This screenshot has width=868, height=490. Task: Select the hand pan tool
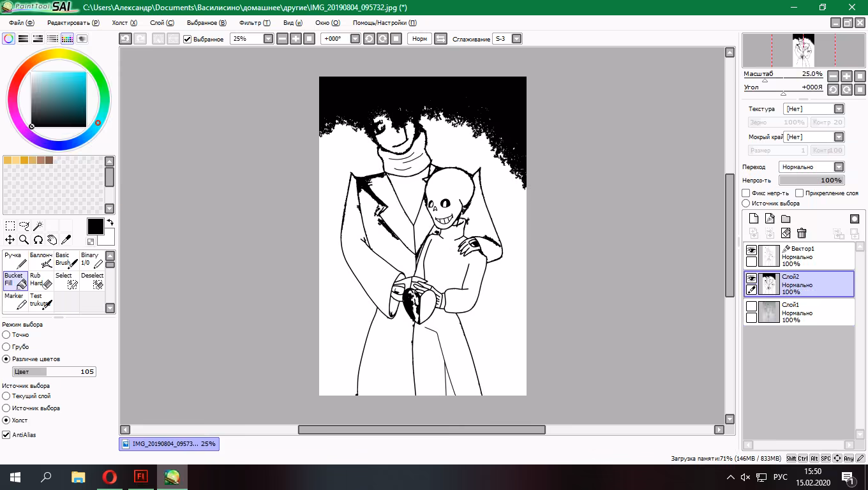(x=52, y=240)
